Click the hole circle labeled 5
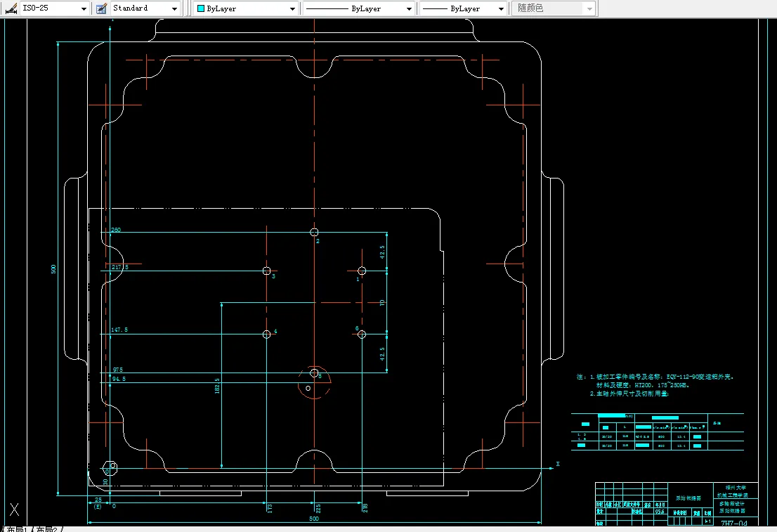 pos(314,373)
